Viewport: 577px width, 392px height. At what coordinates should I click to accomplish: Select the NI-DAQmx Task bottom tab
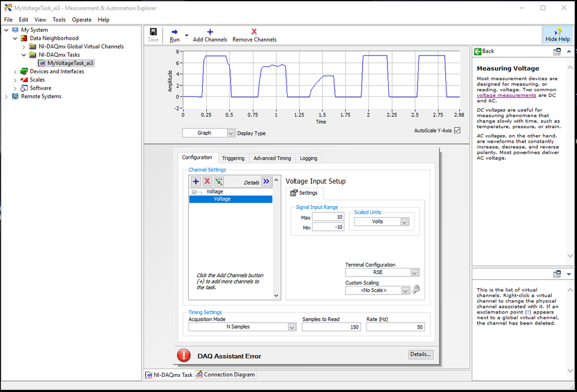click(169, 375)
